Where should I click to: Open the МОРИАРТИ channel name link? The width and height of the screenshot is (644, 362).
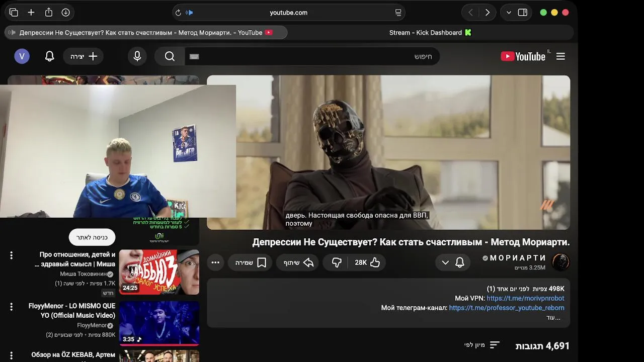pos(518,258)
